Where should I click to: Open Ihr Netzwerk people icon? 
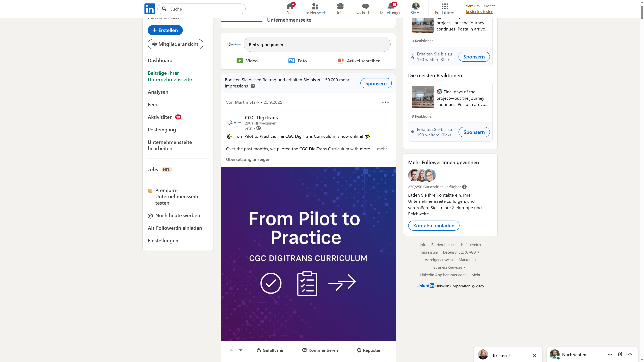pyautogui.click(x=315, y=6)
